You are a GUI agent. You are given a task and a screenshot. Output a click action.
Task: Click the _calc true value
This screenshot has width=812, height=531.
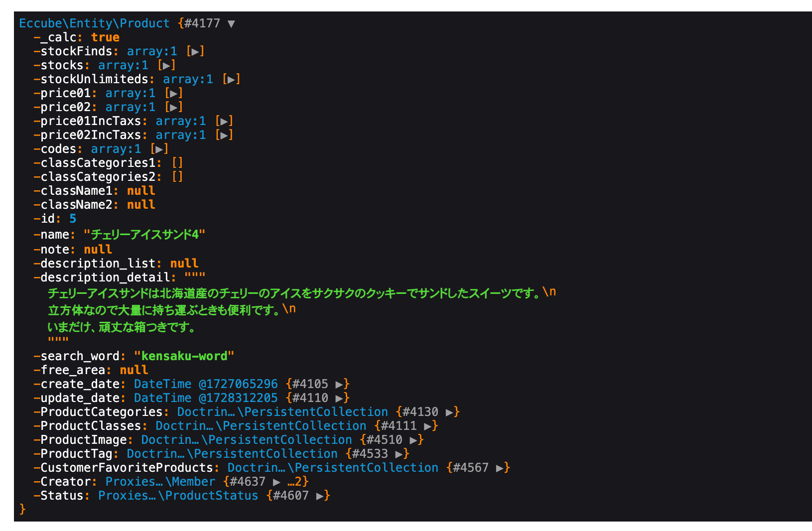click(x=105, y=37)
